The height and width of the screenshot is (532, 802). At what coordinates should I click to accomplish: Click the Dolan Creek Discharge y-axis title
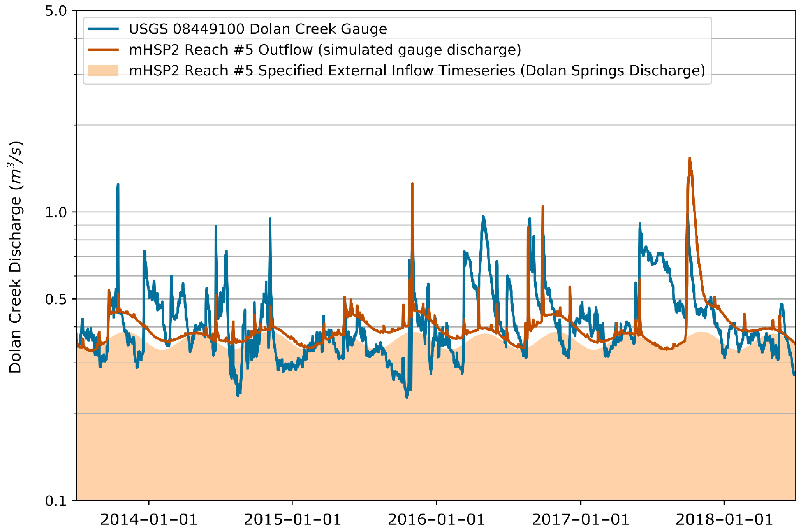tap(15, 257)
